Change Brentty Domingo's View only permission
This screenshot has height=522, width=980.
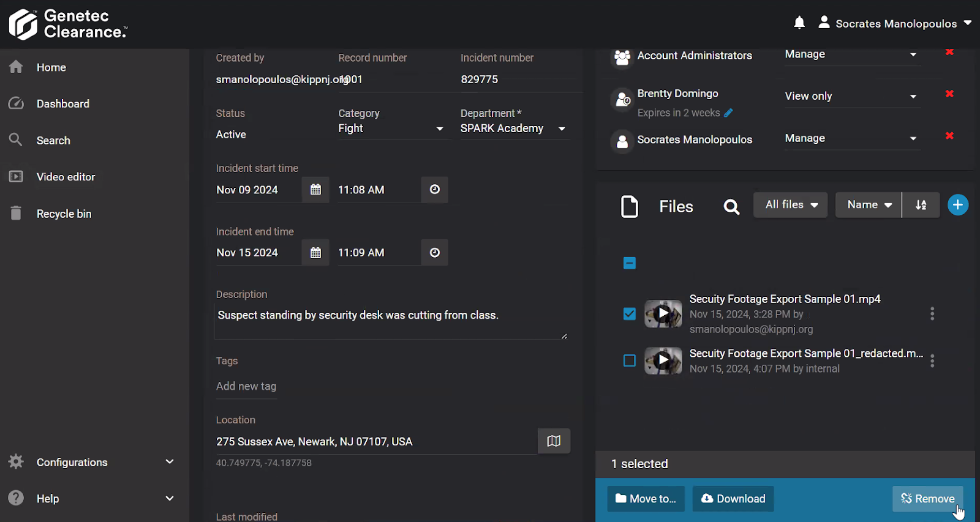tap(850, 96)
